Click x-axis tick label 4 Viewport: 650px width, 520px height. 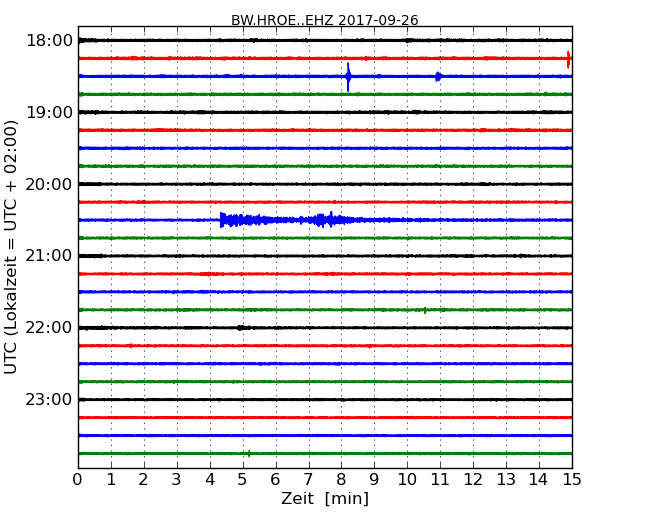pos(210,480)
